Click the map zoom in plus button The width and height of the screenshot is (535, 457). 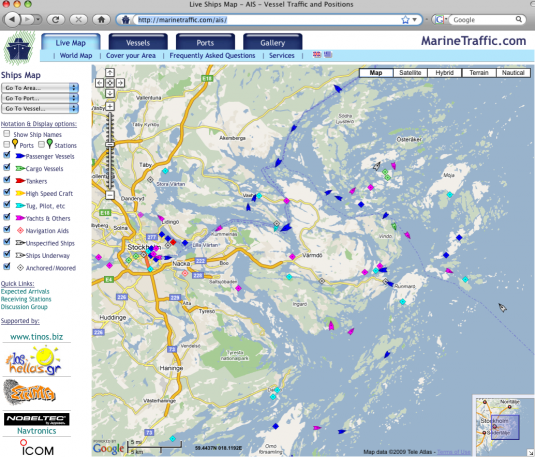click(110, 106)
